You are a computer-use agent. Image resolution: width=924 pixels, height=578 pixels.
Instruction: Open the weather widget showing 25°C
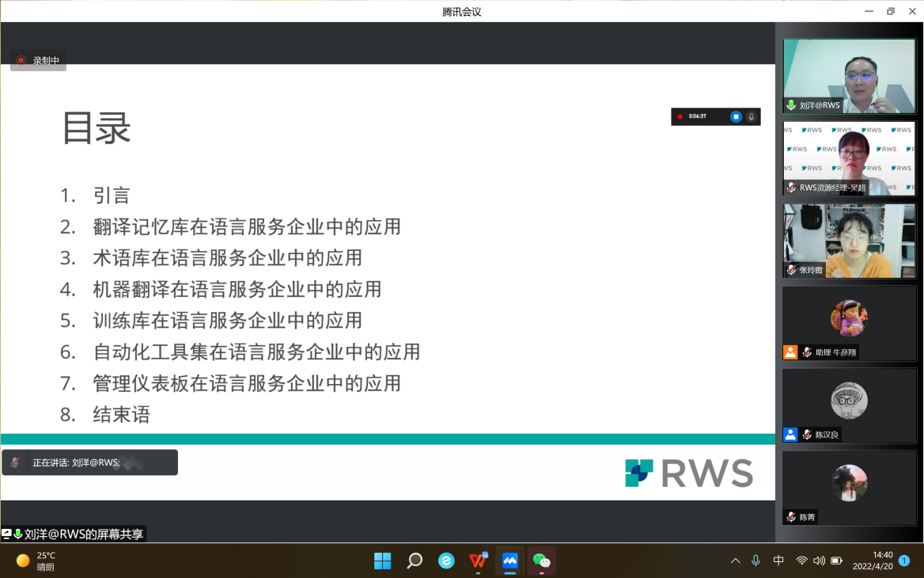pos(36,561)
